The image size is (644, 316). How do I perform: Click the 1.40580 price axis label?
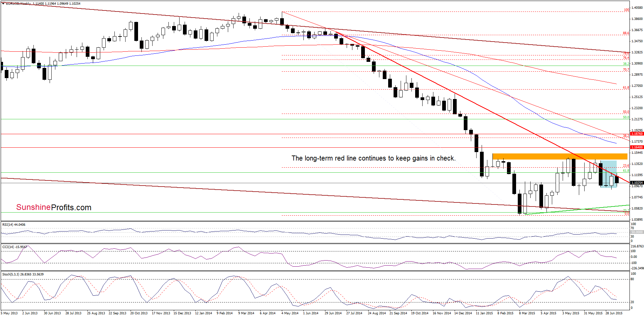[637, 7]
